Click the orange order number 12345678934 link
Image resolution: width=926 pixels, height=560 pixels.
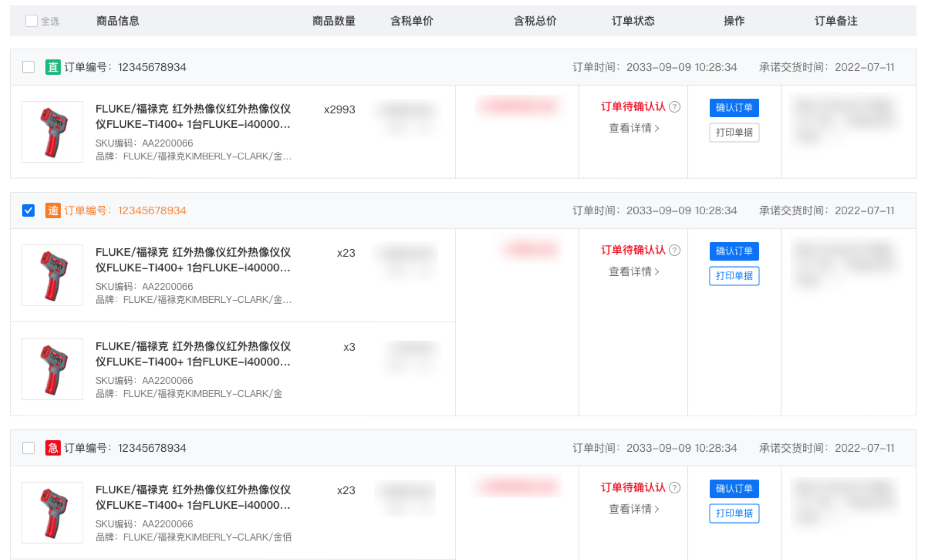click(152, 210)
